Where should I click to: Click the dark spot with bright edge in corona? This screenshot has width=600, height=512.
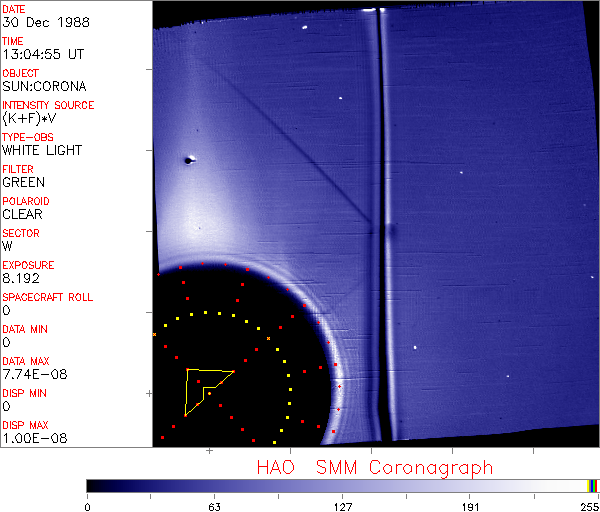tap(189, 160)
